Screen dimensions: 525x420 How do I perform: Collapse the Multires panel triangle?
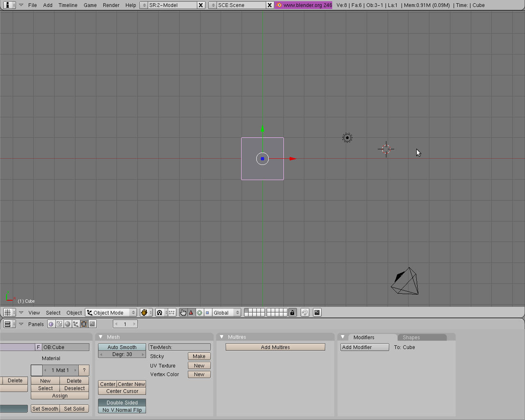pyautogui.click(x=221, y=337)
